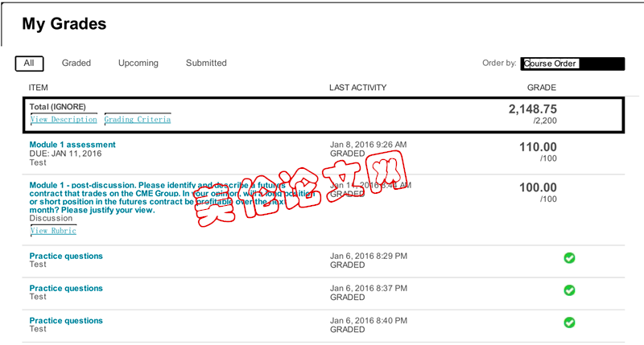Screen dimensions: 644x345
Task: Click View Rubric for the discussion
Action: pyautogui.click(x=53, y=231)
